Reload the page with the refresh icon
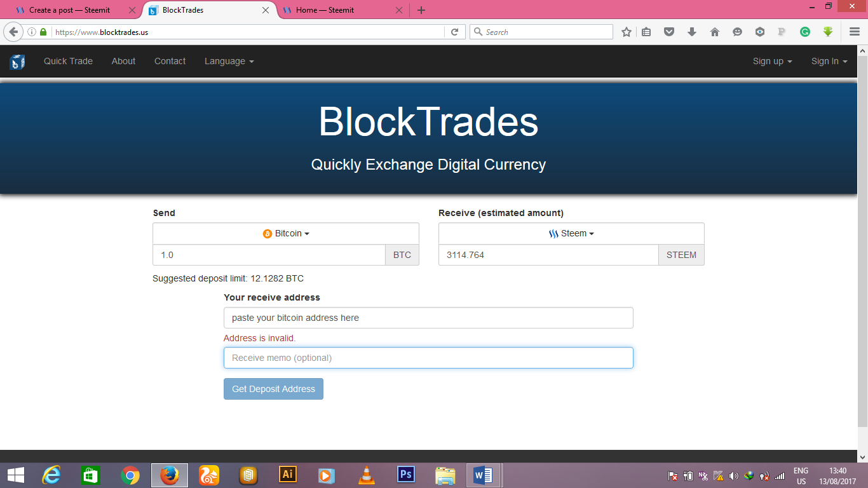Viewport: 868px width, 488px height. [x=454, y=32]
